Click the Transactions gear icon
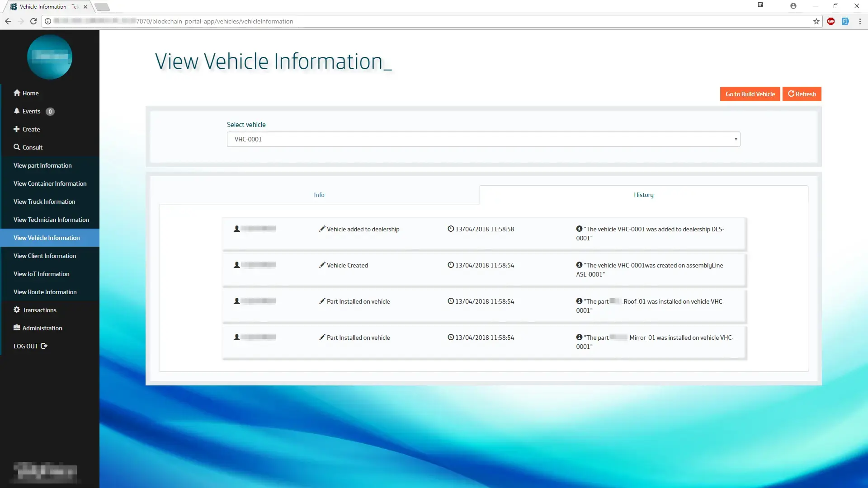The image size is (868, 488). [17, 310]
